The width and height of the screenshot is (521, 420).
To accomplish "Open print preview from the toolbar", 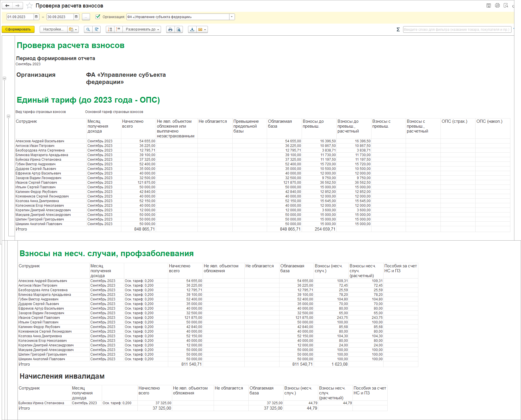I will (179, 29).
